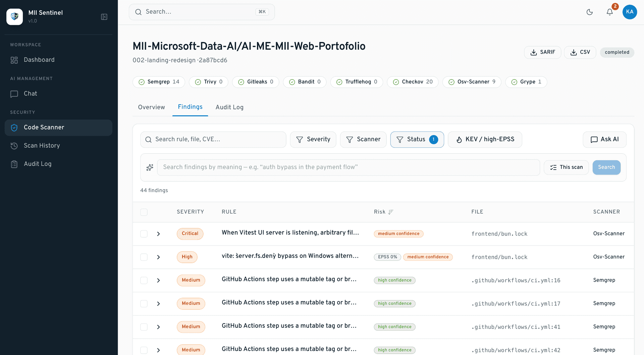Collapse the sidebar panel icon
Image resolution: width=644 pixels, height=355 pixels.
point(104,17)
